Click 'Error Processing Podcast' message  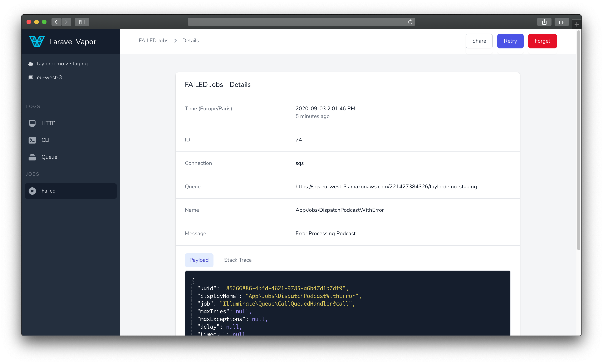click(325, 234)
